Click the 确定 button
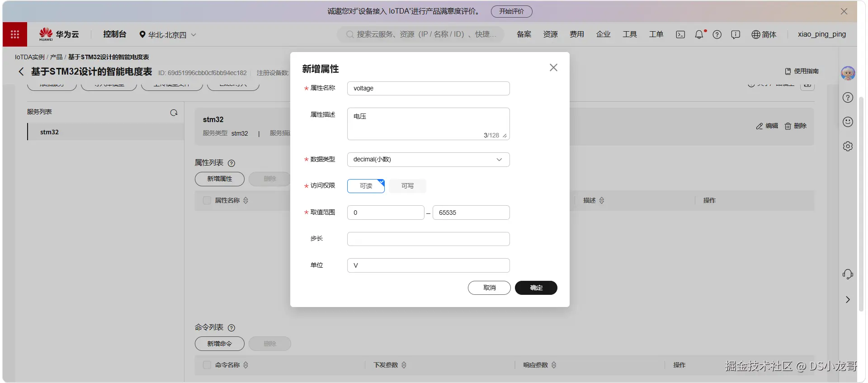 point(536,288)
